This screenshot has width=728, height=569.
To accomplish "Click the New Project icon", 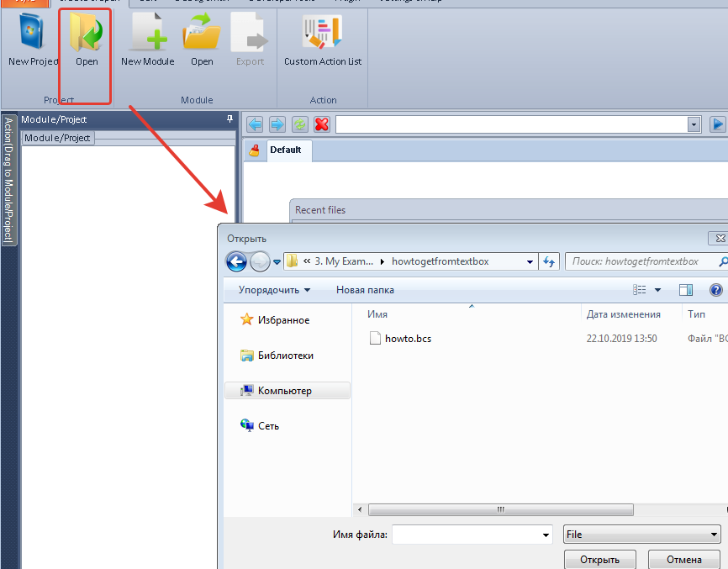I will (x=32, y=40).
